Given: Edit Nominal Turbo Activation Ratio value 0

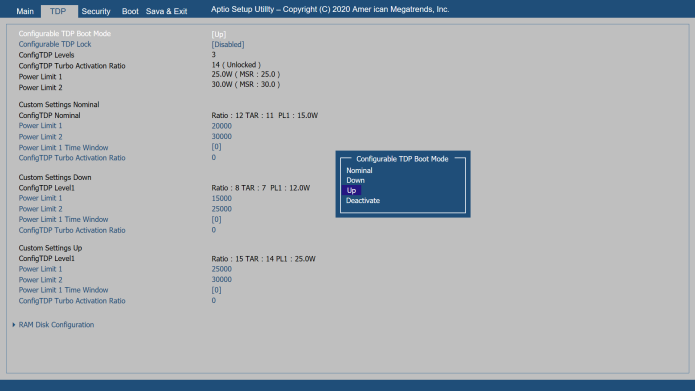Looking at the screenshot, I should [214, 157].
